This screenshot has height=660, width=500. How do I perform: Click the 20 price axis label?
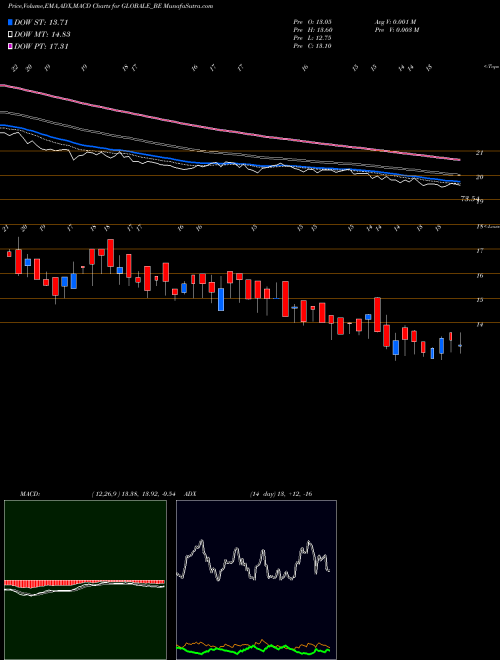(x=479, y=177)
